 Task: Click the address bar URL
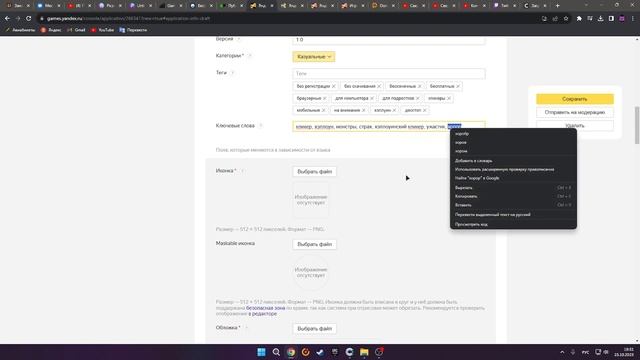point(128,18)
